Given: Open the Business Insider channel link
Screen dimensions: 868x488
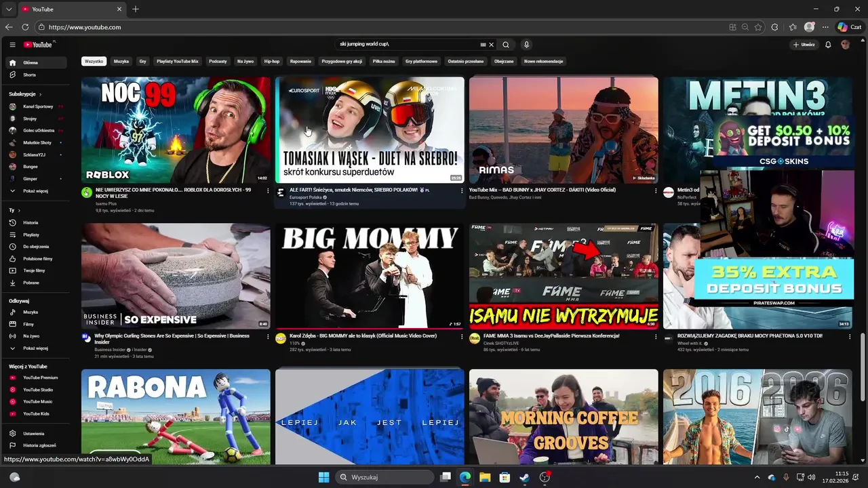Looking at the screenshot, I should pos(110,350).
